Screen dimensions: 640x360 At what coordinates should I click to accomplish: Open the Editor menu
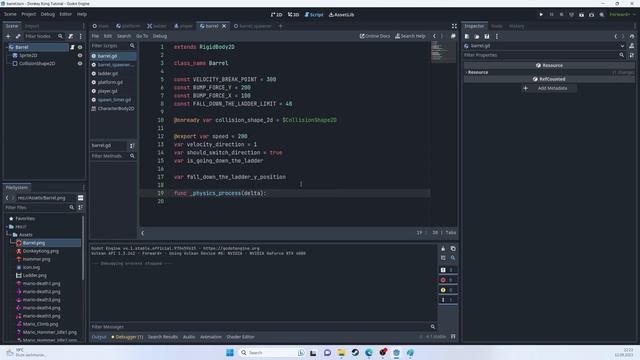[65, 14]
